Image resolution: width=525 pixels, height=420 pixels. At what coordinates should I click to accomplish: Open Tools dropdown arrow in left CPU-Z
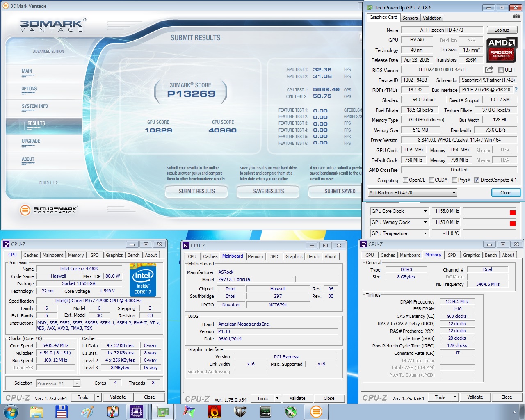tap(98, 397)
